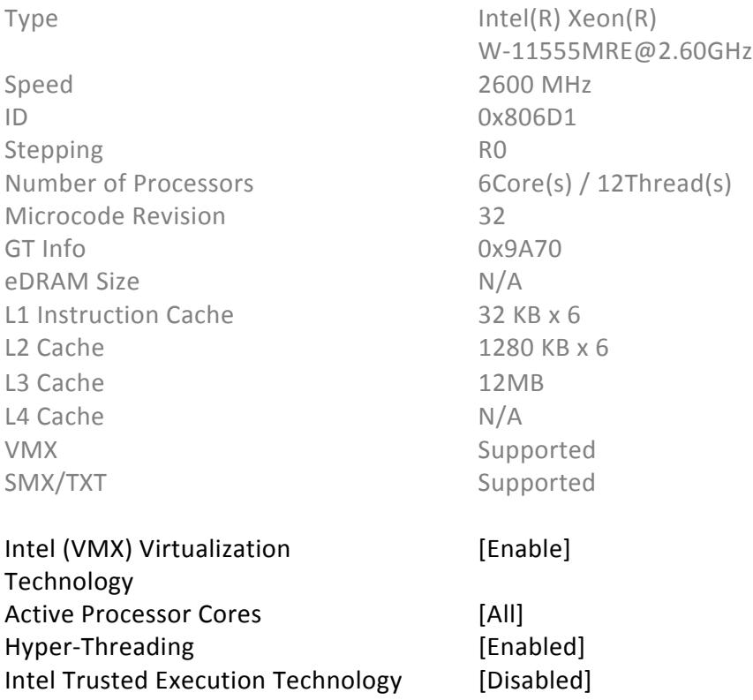Click the 1280 KB x 6 L2 value
Image resolution: width=753 pixels, height=700 pixels.
(x=543, y=348)
